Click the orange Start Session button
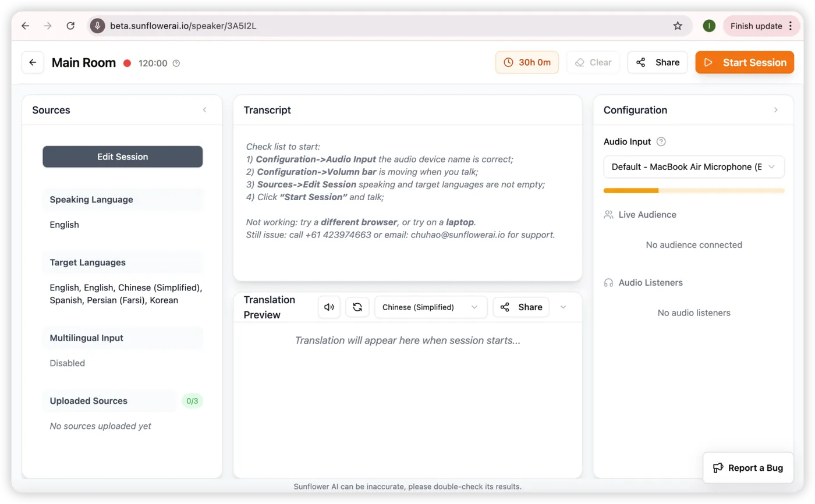The height and width of the screenshot is (504, 815). click(745, 62)
